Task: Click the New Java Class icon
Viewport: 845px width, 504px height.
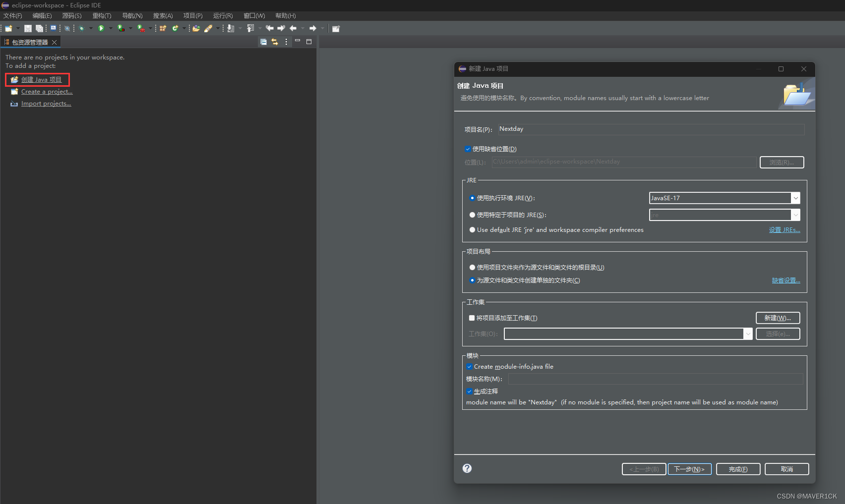Action: 175,28
